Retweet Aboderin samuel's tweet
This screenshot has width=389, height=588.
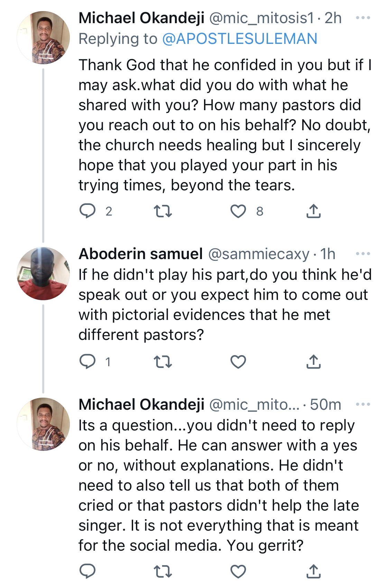tap(163, 362)
